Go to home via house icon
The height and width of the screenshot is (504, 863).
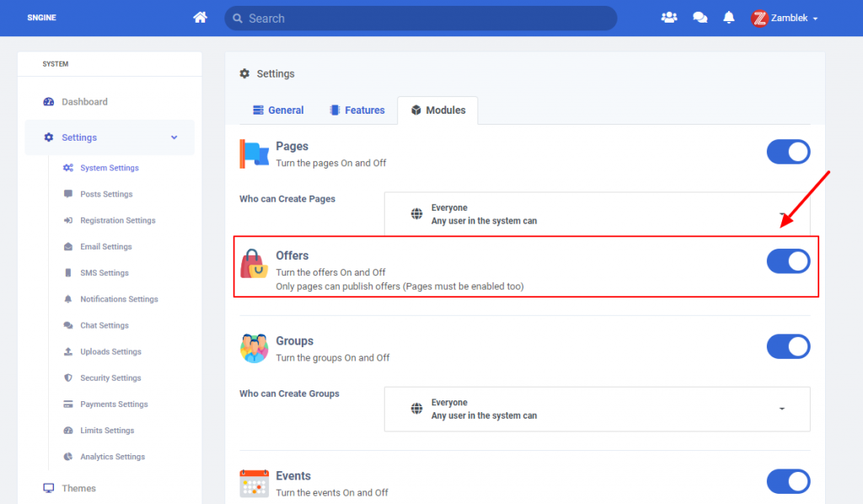(x=200, y=18)
